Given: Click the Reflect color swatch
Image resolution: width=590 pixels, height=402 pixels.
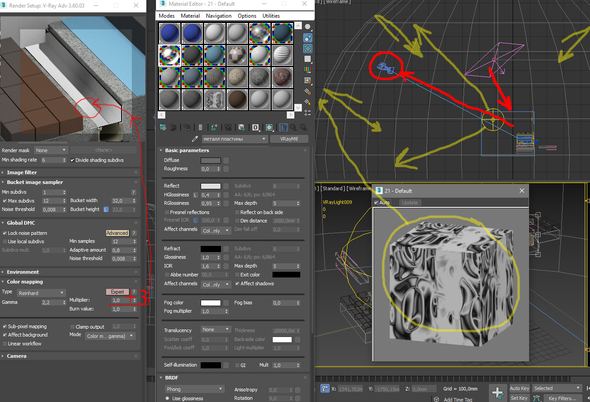Looking at the screenshot, I should [211, 186].
